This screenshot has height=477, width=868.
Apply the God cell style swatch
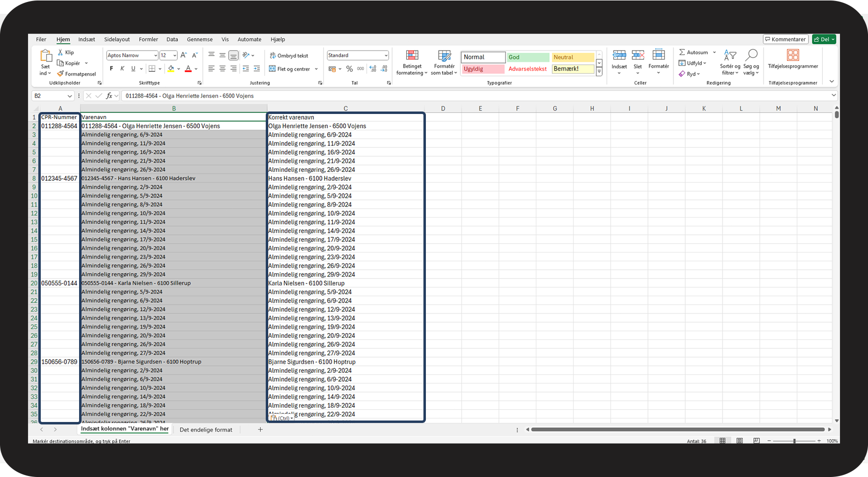tap(528, 57)
